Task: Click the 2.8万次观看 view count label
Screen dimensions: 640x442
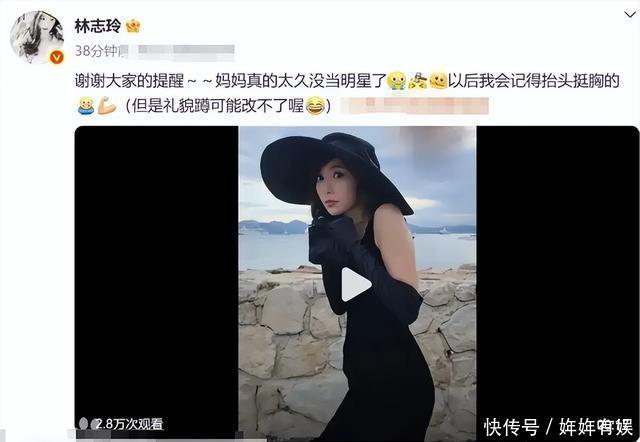Action: tap(129, 424)
